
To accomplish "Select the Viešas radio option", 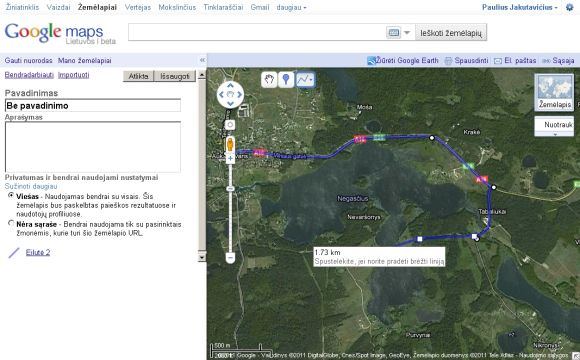I will click(11, 195).
